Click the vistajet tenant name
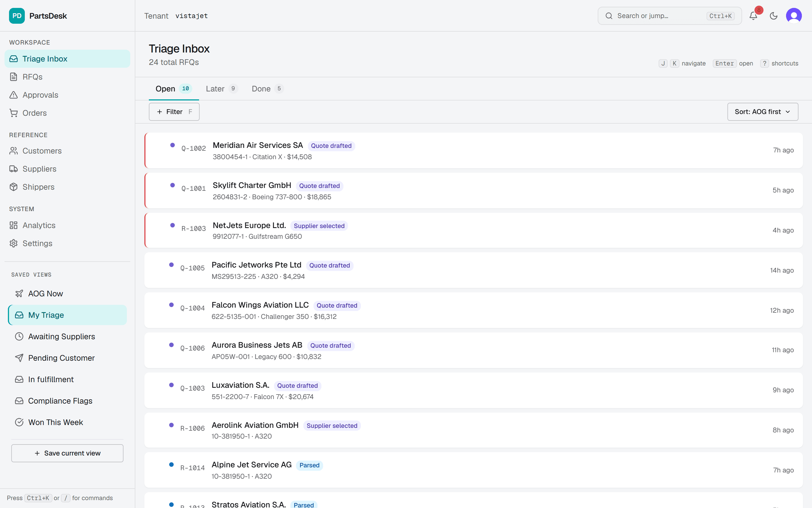 192,16
